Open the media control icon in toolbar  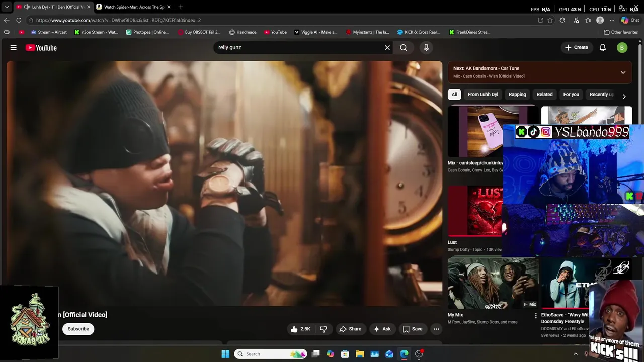click(576, 20)
